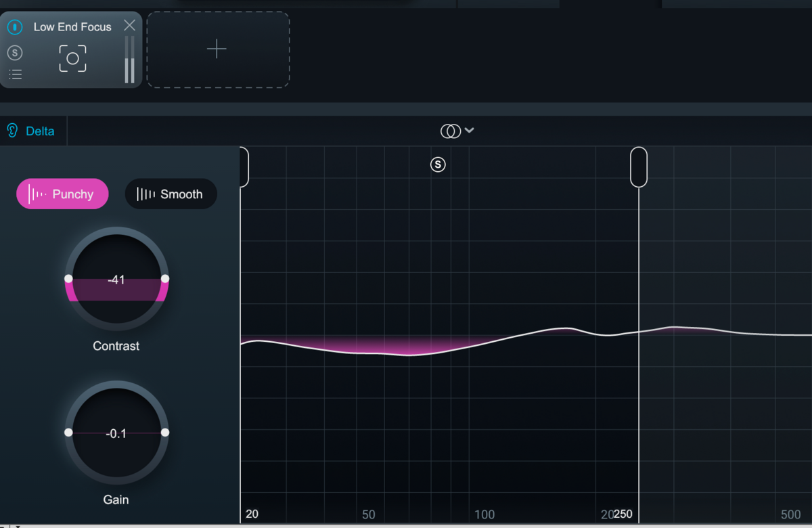Click the Smooth lines icon
The width and height of the screenshot is (812, 528).
click(144, 194)
